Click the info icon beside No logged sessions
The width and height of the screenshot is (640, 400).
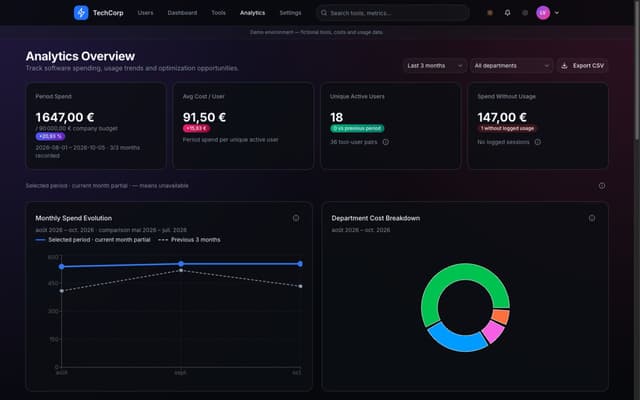click(x=538, y=142)
